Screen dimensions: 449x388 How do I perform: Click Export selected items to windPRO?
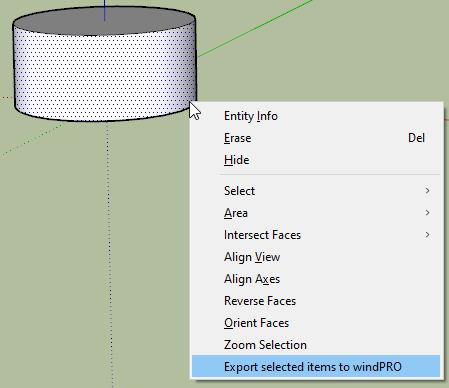point(316,366)
